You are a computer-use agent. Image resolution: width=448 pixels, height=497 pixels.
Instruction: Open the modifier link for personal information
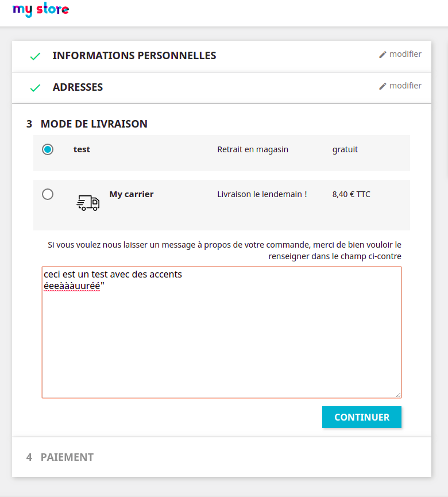pyautogui.click(x=405, y=53)
